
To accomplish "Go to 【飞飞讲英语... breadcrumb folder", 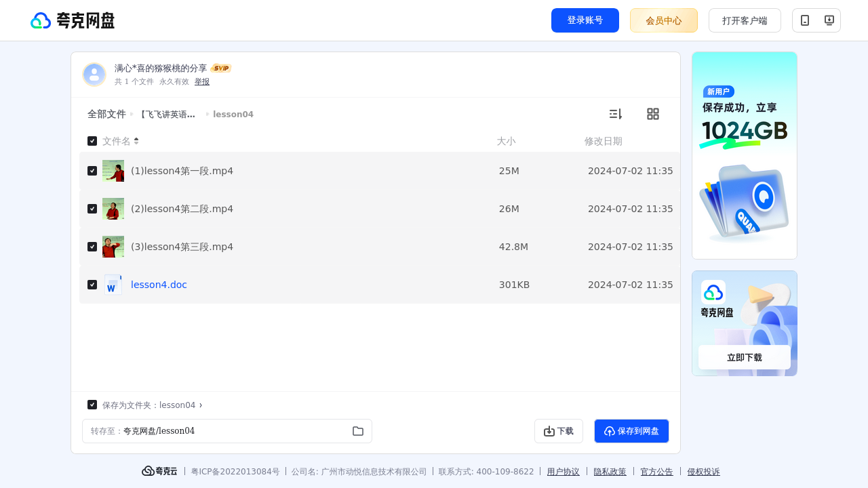I will tap(167, 114).
